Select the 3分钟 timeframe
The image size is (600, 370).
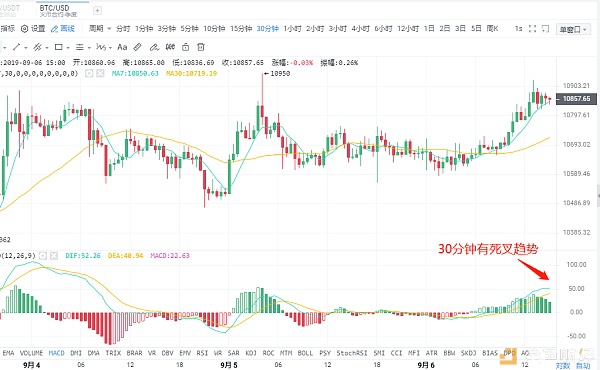166,29
